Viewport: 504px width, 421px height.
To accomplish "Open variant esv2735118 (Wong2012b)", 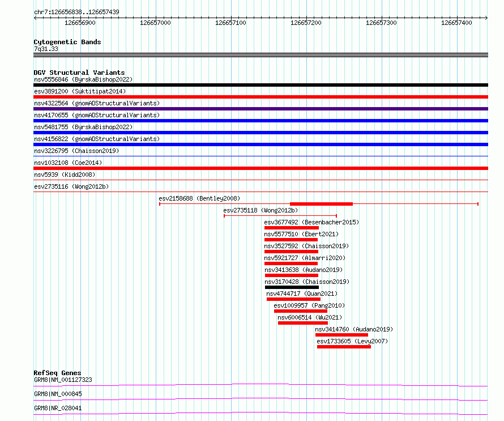I will point(260,210).
